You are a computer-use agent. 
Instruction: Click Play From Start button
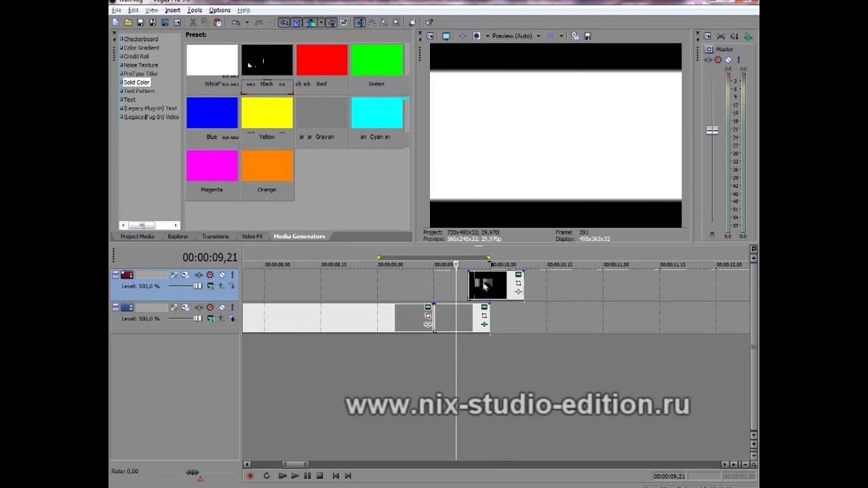click(282, 476)
